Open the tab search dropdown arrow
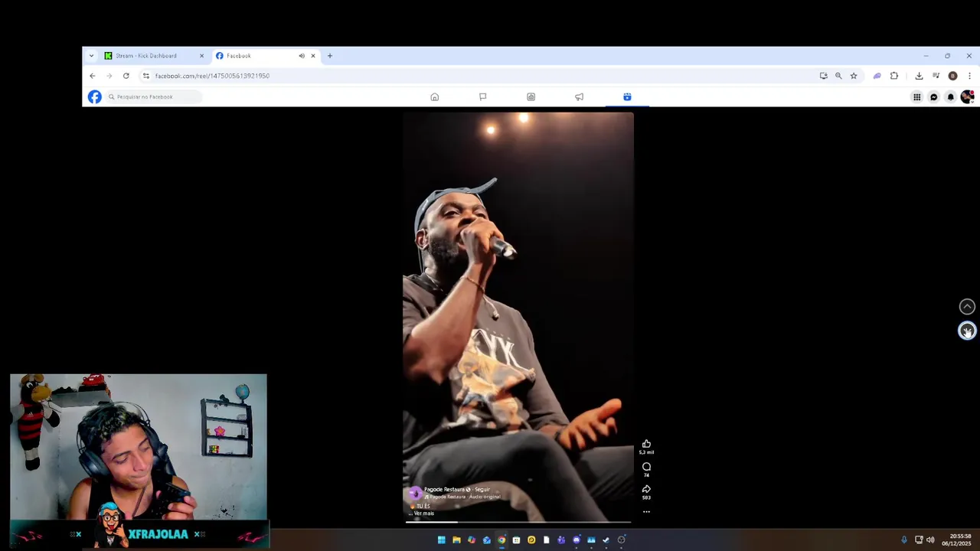 tap(91, 56)
